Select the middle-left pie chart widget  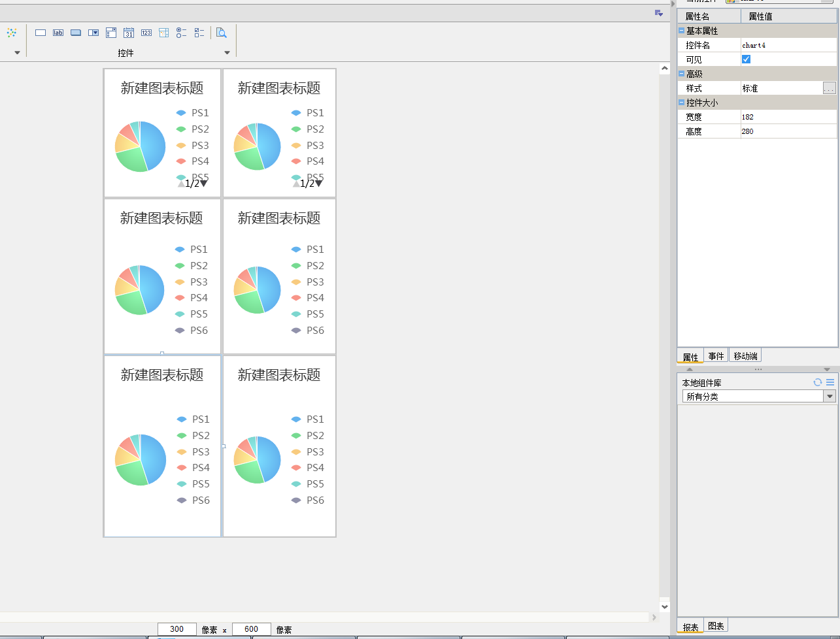pos(162,276)
